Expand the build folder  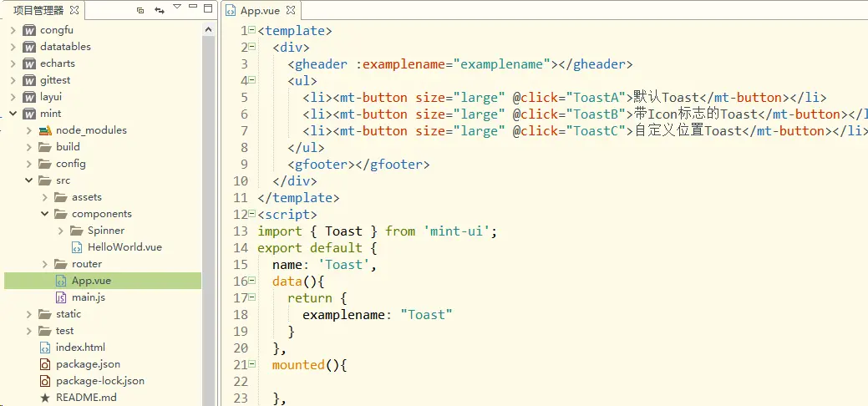click(28, 147)
